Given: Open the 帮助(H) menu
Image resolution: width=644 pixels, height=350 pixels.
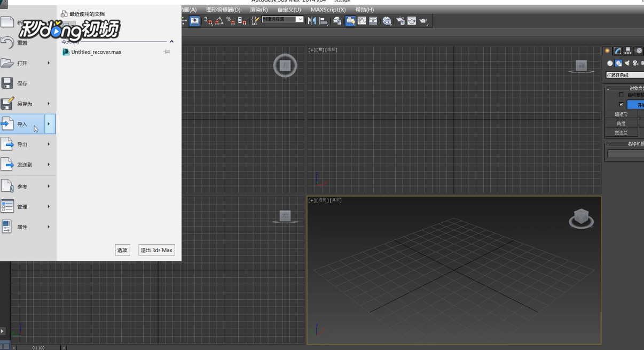Looking at the screenshot, I should point(365,10).
